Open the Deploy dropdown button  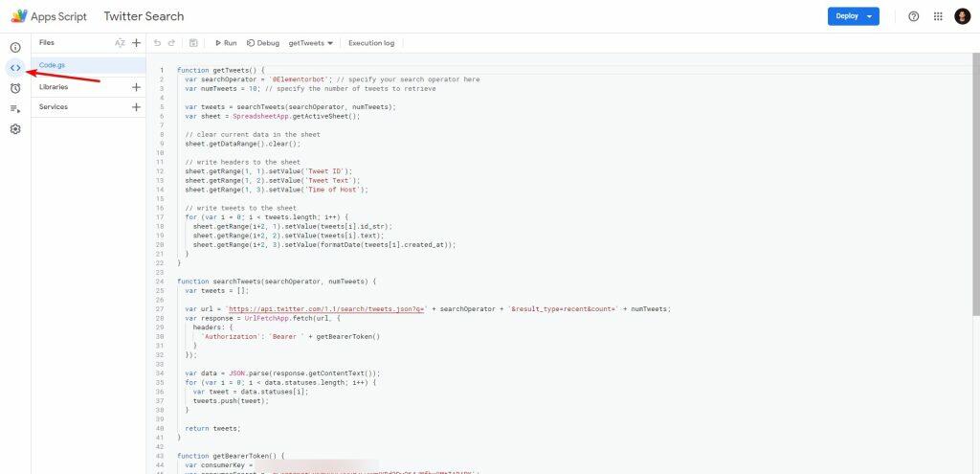853,16
